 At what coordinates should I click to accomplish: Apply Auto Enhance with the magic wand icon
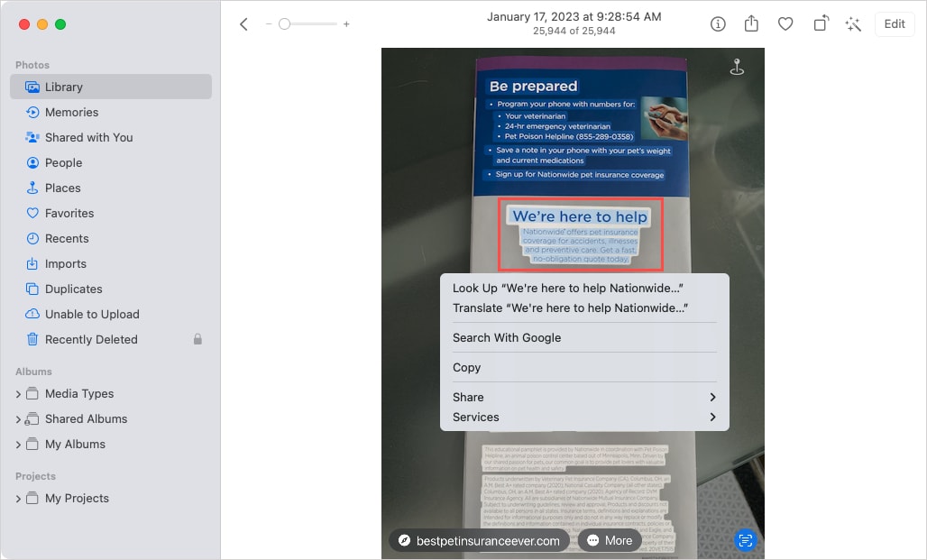tap(854, 24)
